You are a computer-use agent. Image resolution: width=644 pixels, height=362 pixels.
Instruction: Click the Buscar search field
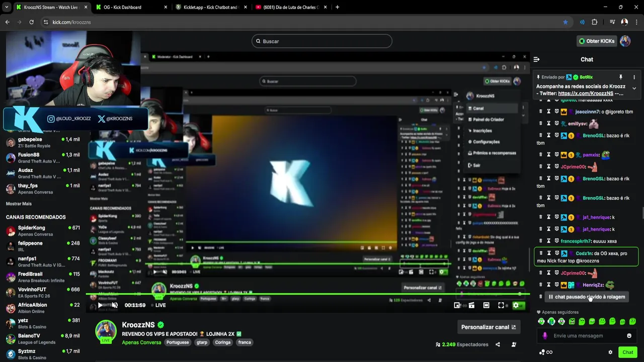pos(322,41)
